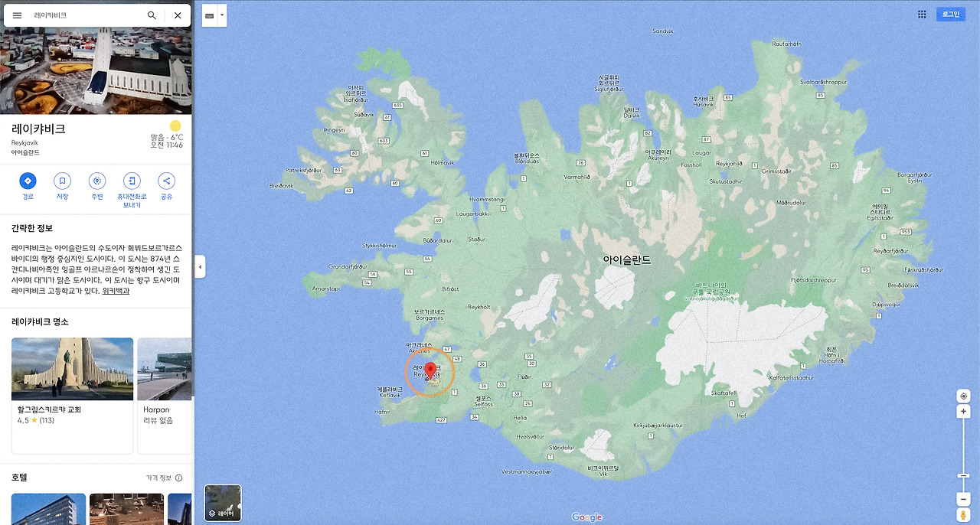Zoom out with the minus button
This screenshot has width=980, height=525.
tap(964, 499)
